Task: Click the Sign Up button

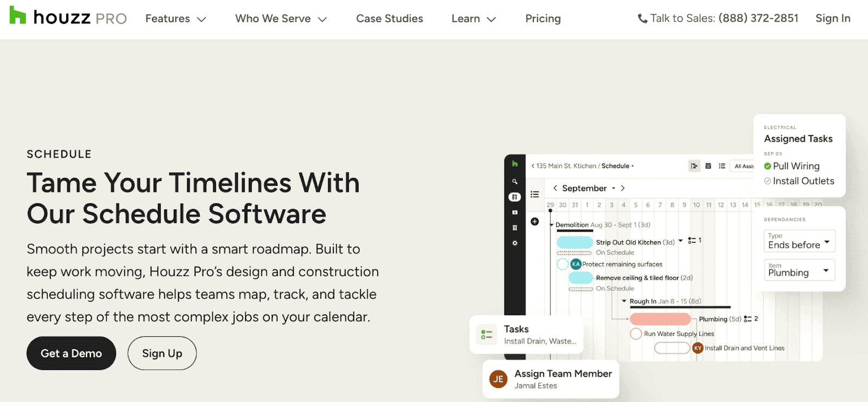Action: point(162,353)
